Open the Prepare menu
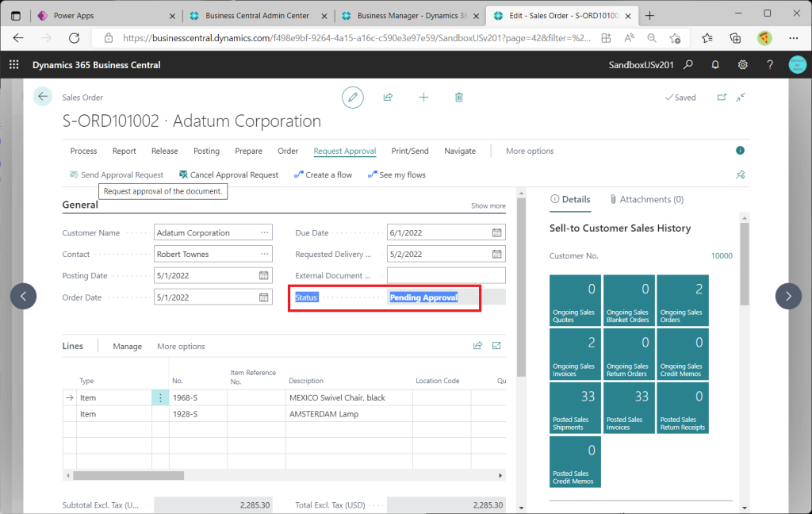The height and width of the screenshot is (514, 812). point(248,151)
